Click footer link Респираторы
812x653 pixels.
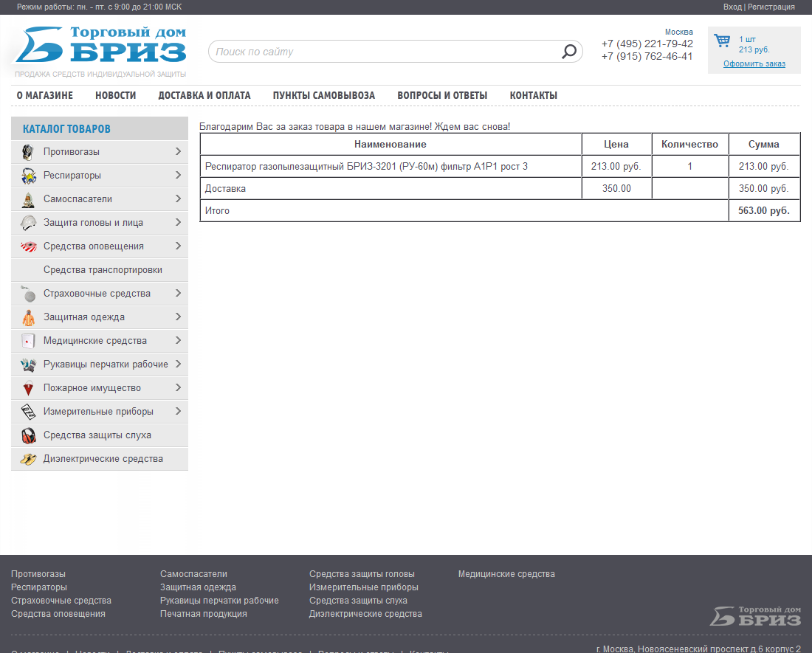39,587
